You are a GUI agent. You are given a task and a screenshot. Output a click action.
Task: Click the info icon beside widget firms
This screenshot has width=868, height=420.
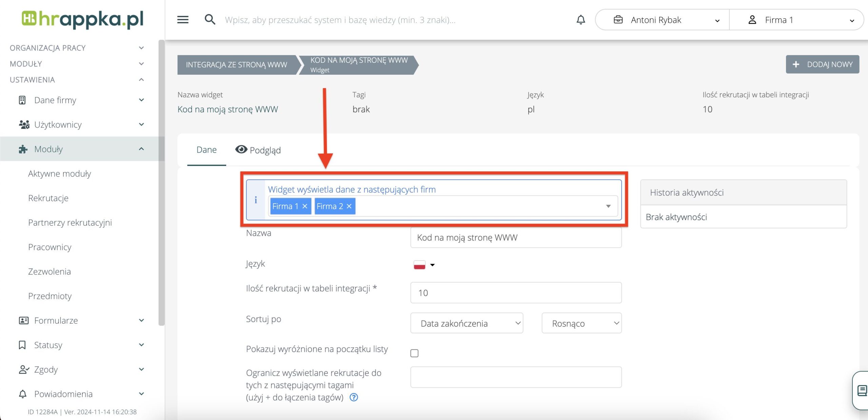tap(256, 200)
